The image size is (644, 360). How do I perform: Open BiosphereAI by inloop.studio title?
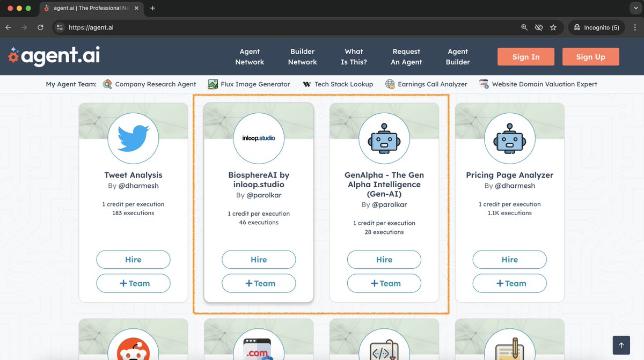pos(259,180)
